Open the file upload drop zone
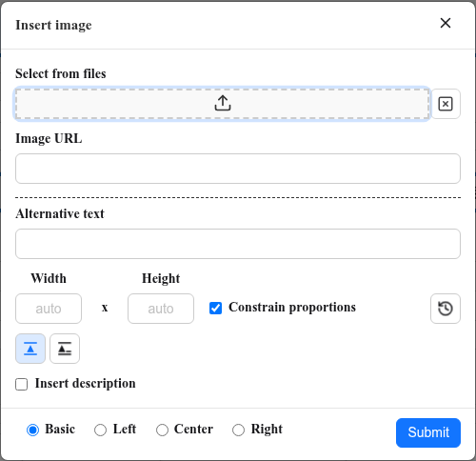Viewport: 476px width, 461px height. point(222,104)
